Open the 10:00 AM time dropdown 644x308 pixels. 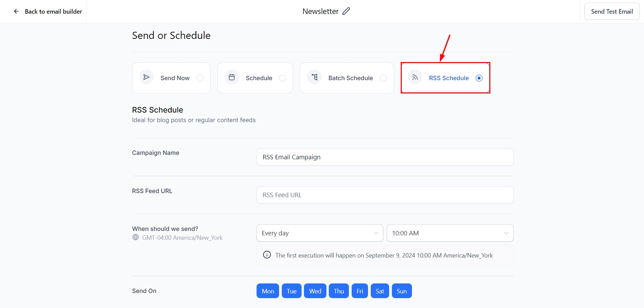pyautogui.click(x=450, y=233)
